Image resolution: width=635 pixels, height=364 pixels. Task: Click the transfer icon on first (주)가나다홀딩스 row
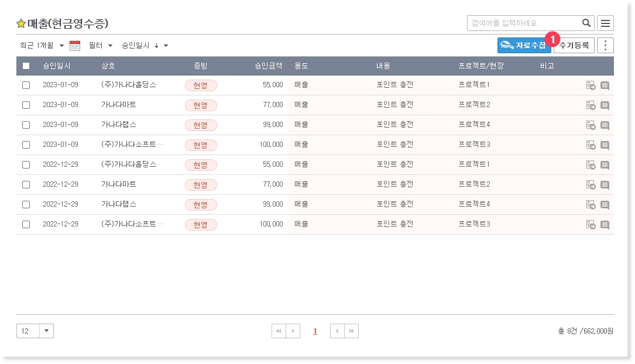coord(591,85)
